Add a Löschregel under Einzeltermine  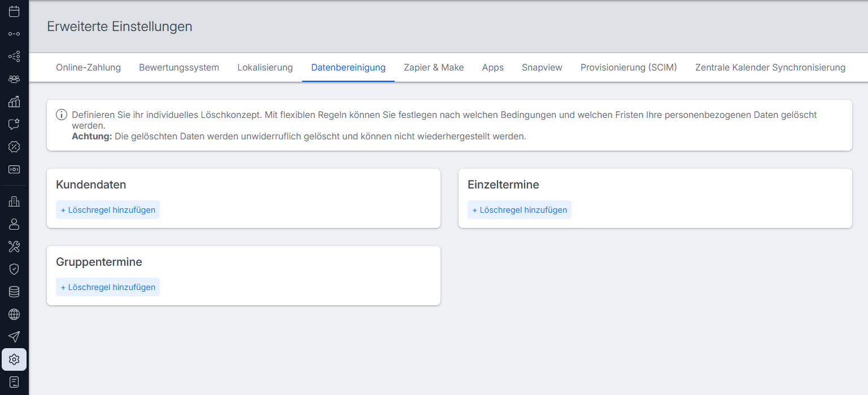point(520,210)
